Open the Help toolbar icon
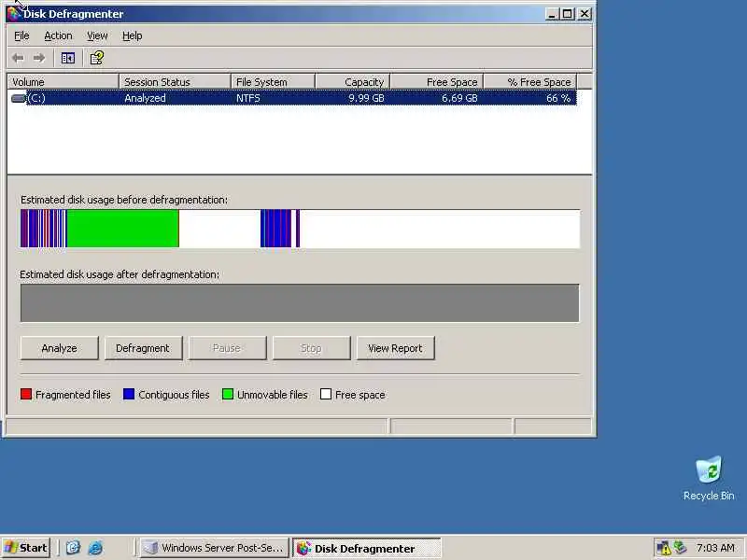This screenshot has width=747, height=560. (97, 58)
